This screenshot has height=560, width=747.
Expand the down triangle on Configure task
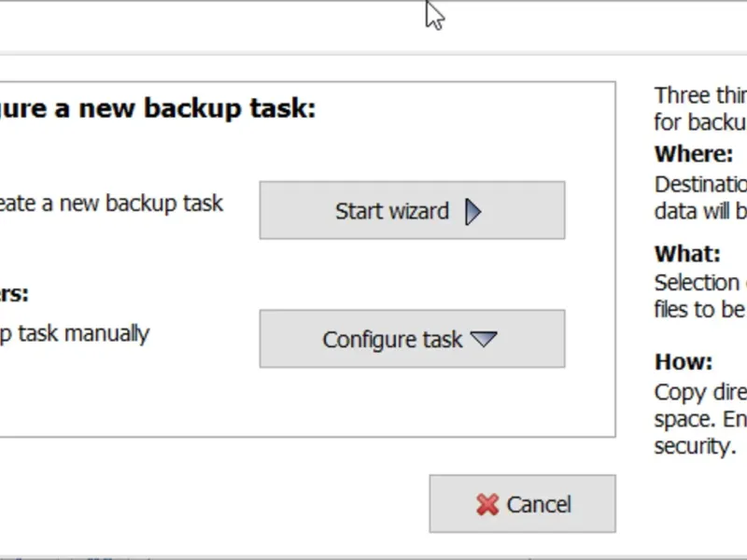point(484,339)
